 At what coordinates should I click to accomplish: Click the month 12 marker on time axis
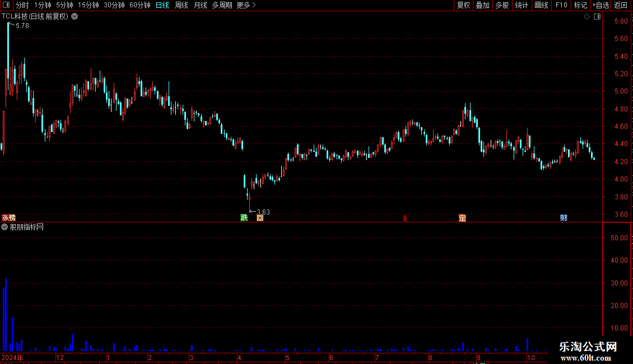[60, 357]
